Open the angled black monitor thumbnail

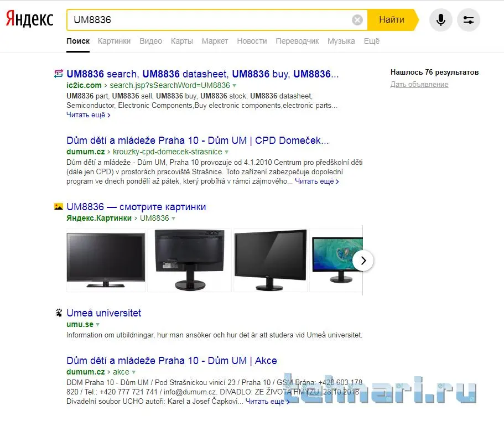(x=271, y=260)
